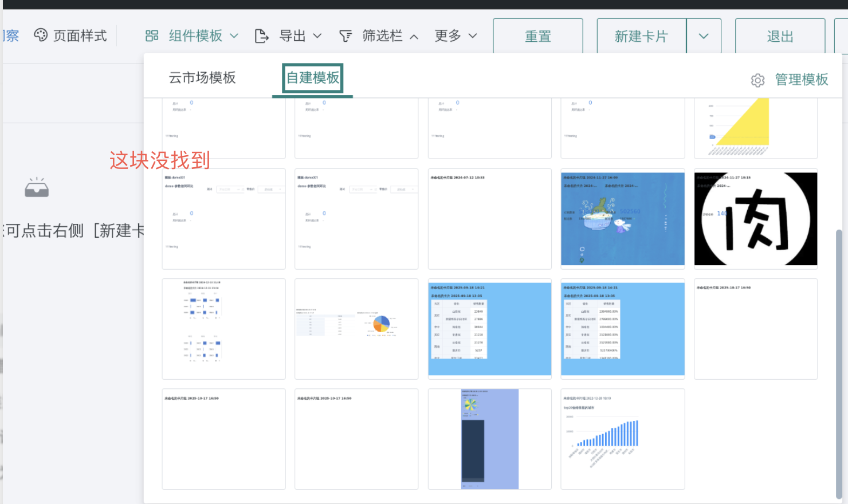
Task: Pick the template showing the 肉 character
Action: pos(756,219)
